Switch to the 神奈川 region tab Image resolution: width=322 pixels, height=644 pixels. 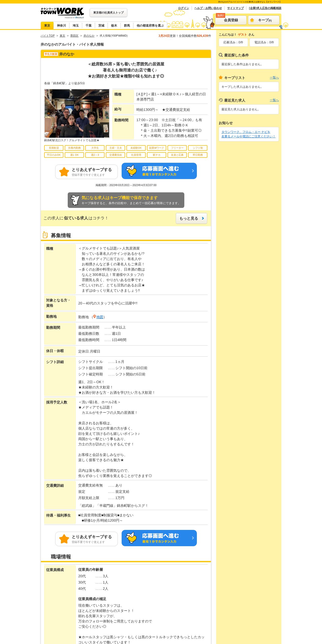[x=61, y=26]
